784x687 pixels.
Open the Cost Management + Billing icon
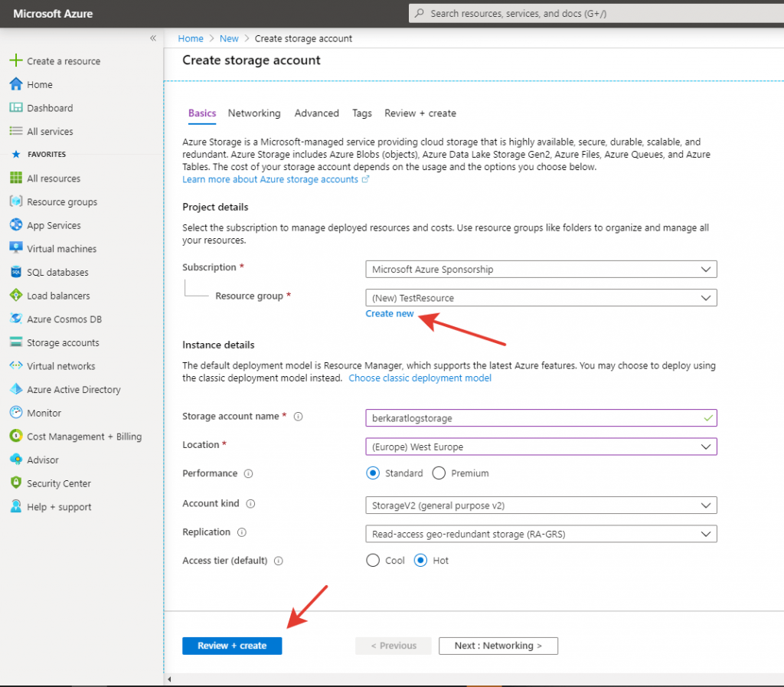tap(16, 436)
